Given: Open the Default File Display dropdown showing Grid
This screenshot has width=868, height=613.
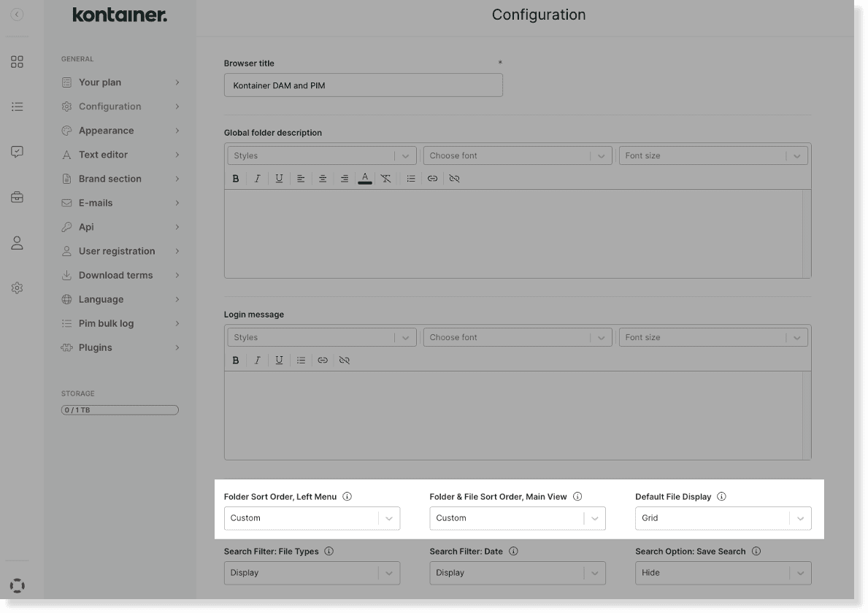Looking at the screenshot, I should coord(723,518).
